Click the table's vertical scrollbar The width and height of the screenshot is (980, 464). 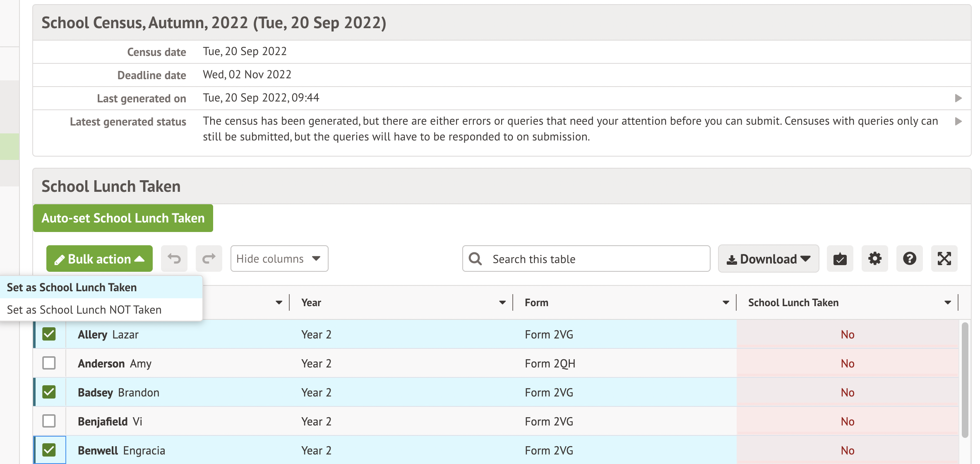pos(965,379)
